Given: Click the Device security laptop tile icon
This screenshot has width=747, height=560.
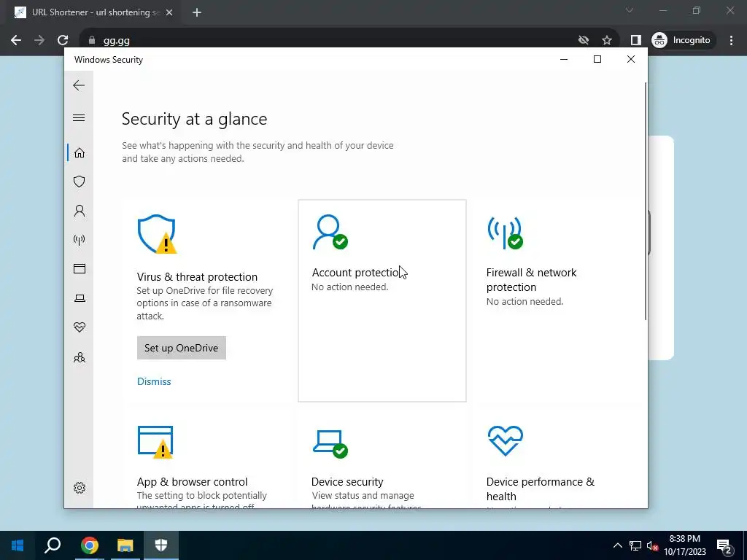Looking at the screenshot, I should tap(330, 444).
